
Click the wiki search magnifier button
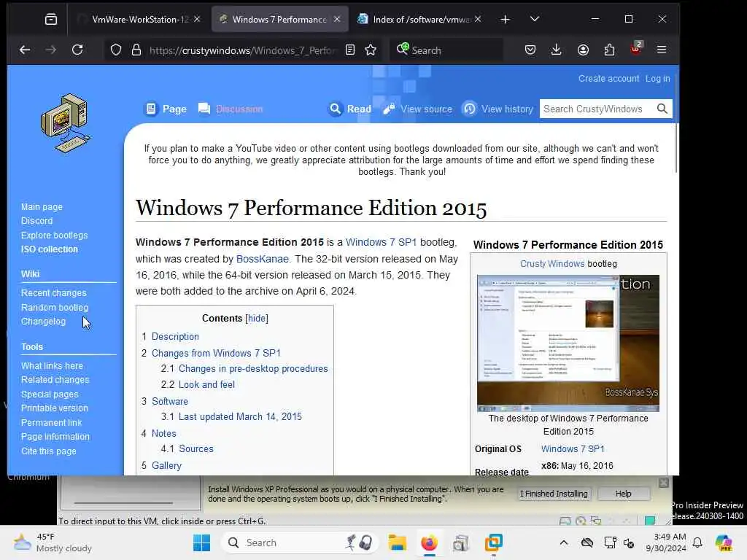pyautogui.click(x=662, y=109)
